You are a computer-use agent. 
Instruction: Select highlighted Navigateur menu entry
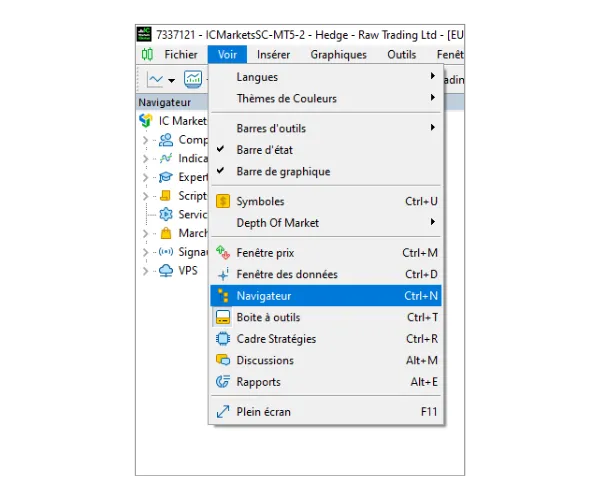(x=326, y=296)
